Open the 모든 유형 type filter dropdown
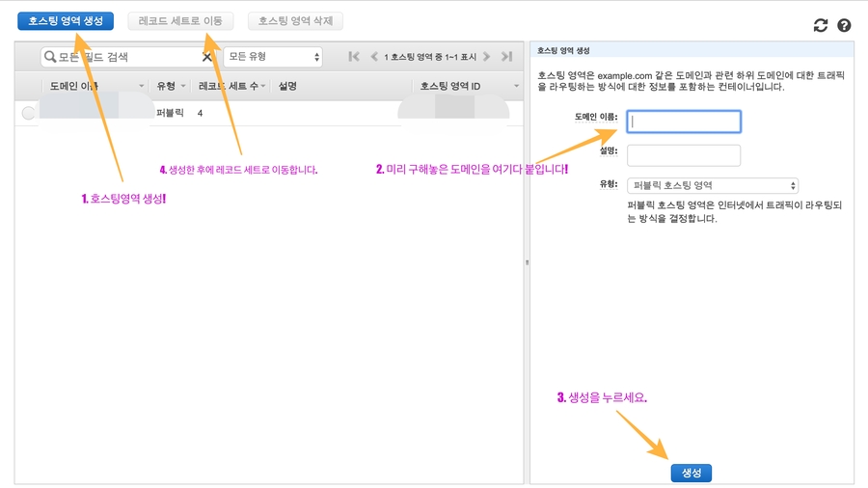 point(272,58)
